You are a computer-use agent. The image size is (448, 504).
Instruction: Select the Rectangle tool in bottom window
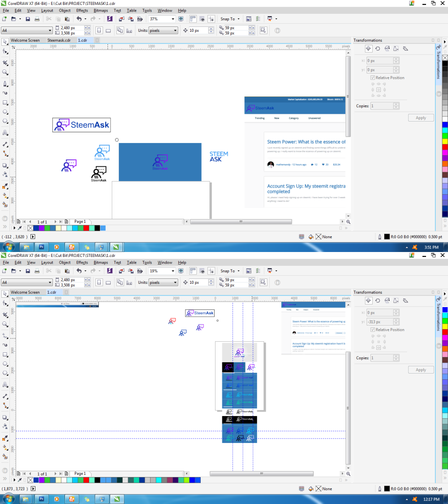(x=5, y=355)
